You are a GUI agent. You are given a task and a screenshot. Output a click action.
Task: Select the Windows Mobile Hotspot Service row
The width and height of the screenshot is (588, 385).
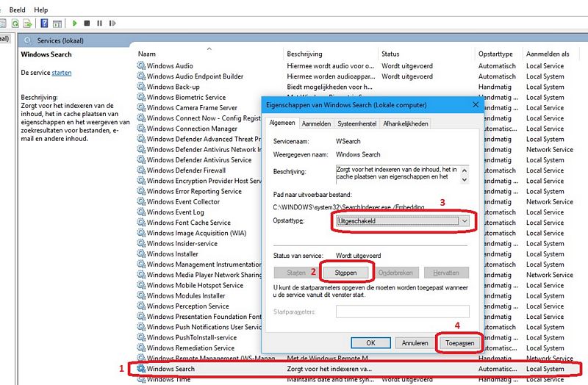tap(198, 285)
